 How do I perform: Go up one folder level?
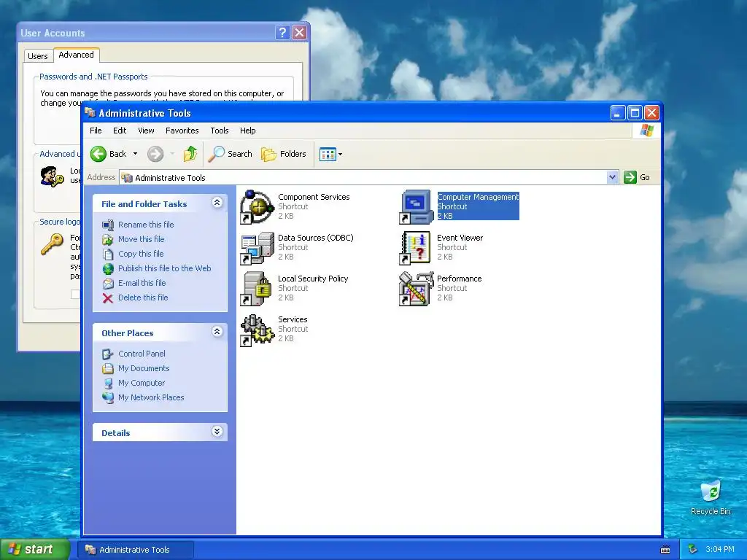190,154
